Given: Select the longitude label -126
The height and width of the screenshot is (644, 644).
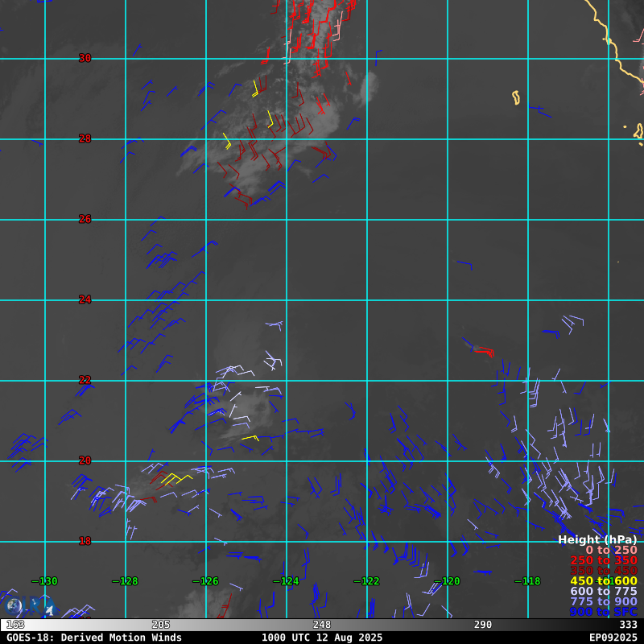Looking at the screenshot, I should (206, 581).
